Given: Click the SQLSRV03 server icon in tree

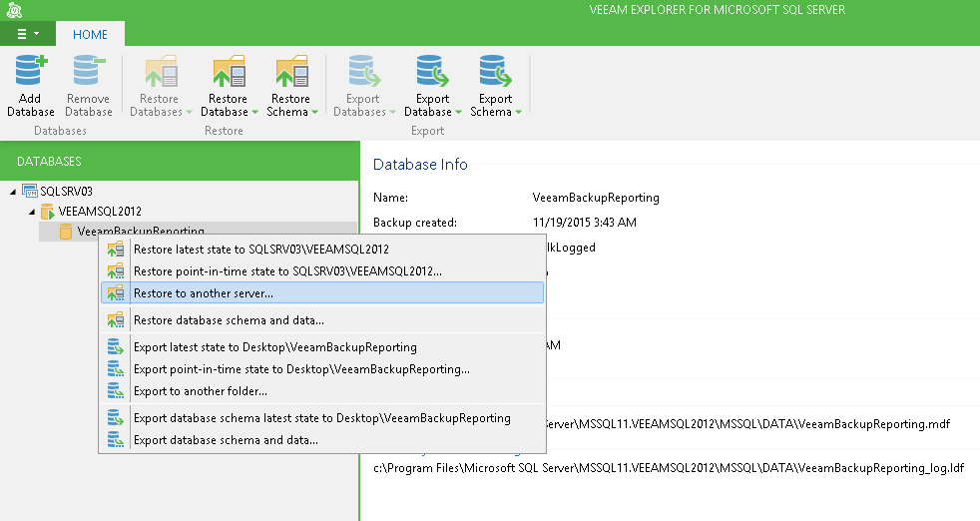Looking at the screenshot, I should click(x=29, y=191).
